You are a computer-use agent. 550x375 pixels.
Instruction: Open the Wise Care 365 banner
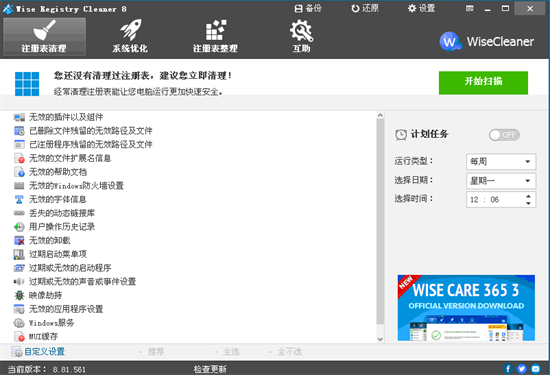pyautogui.click(x=466, y=308)
